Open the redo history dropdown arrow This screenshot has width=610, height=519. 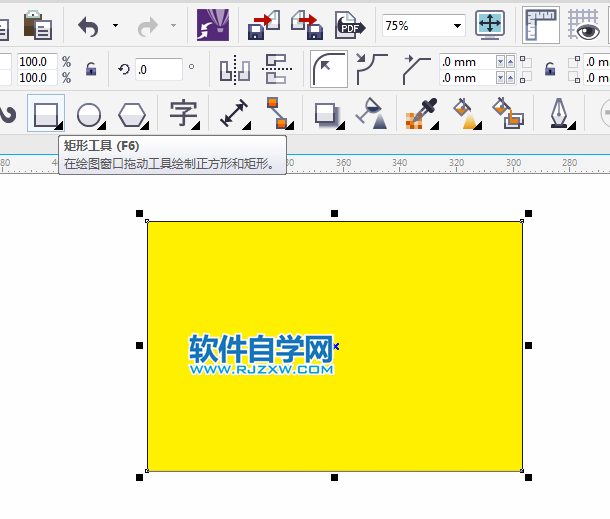[x=174, y=26]
